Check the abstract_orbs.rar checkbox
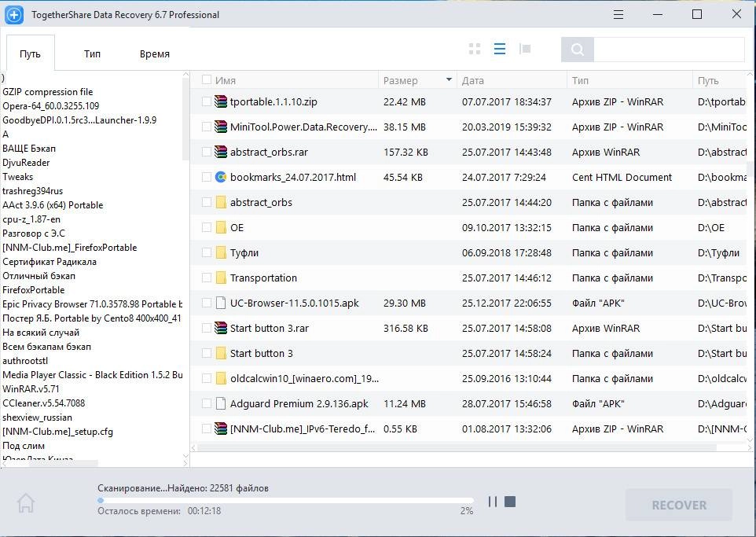The width and height of the screenshot is (756, 537). [207, 152]
